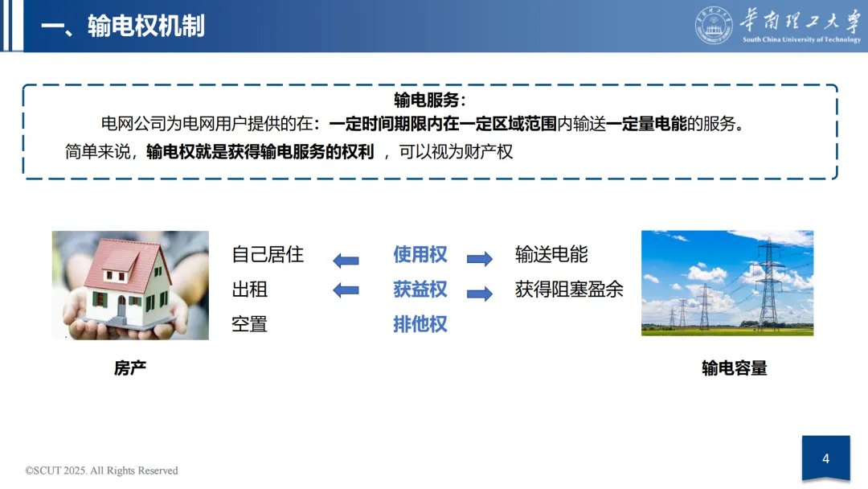Screen dimensions: 868x489
Task: Click the slide title 一、输电权机制
Action: (x=123, y=26)
